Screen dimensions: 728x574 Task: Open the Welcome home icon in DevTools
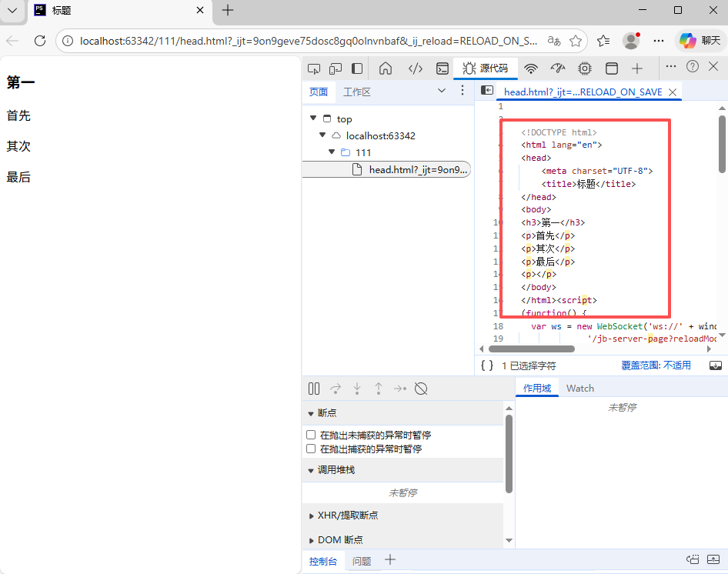(x=386, y=68)
